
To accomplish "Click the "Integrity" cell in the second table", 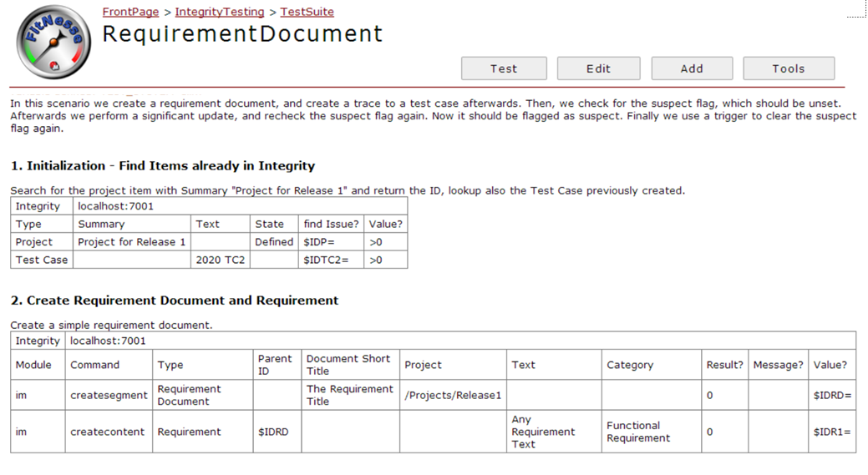I will click(38, 341).
